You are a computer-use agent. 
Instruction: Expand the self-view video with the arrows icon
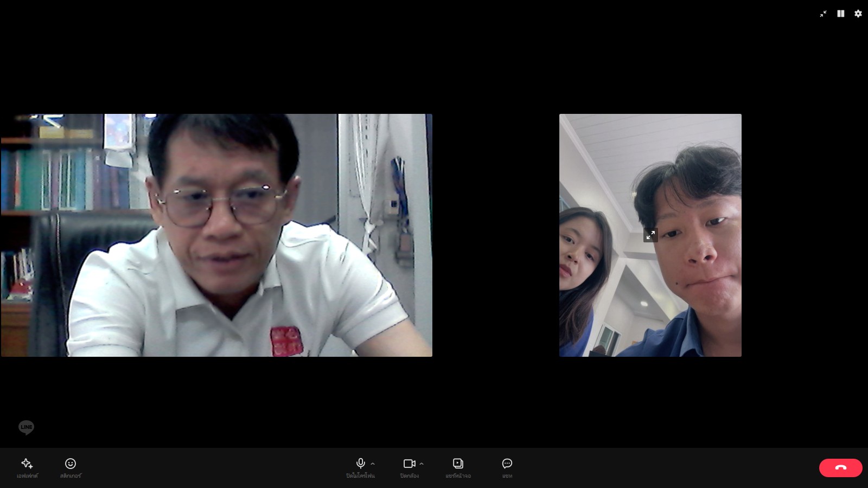click(650, 235)
